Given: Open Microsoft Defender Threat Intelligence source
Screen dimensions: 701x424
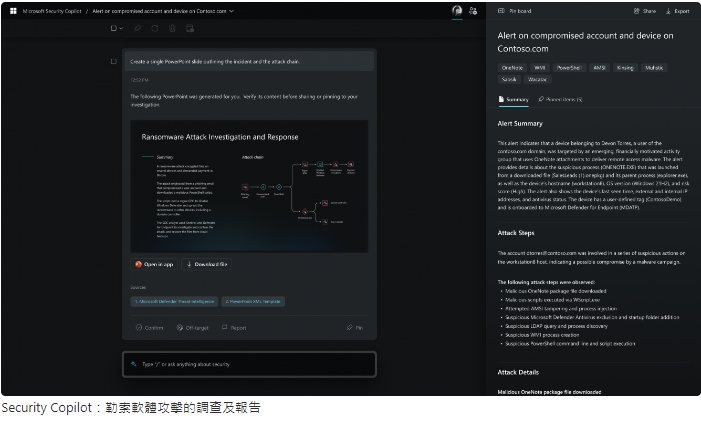Looking at the screenshot, I should coord(174,300).
